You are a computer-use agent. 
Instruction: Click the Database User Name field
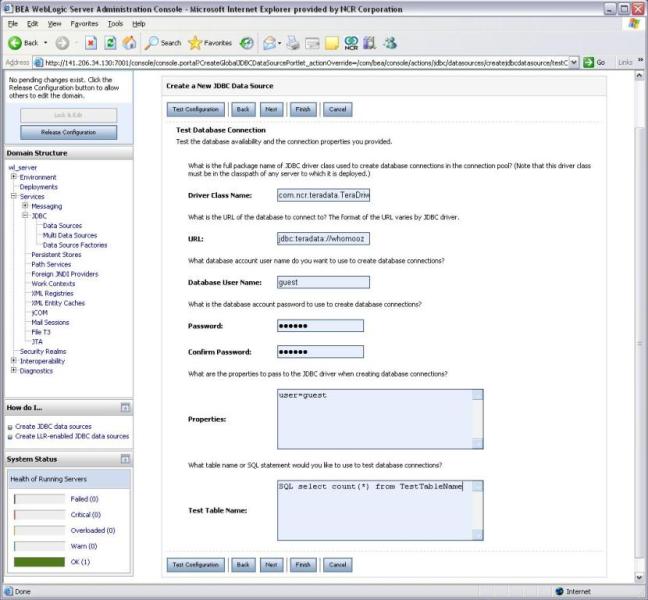[323, 282]
